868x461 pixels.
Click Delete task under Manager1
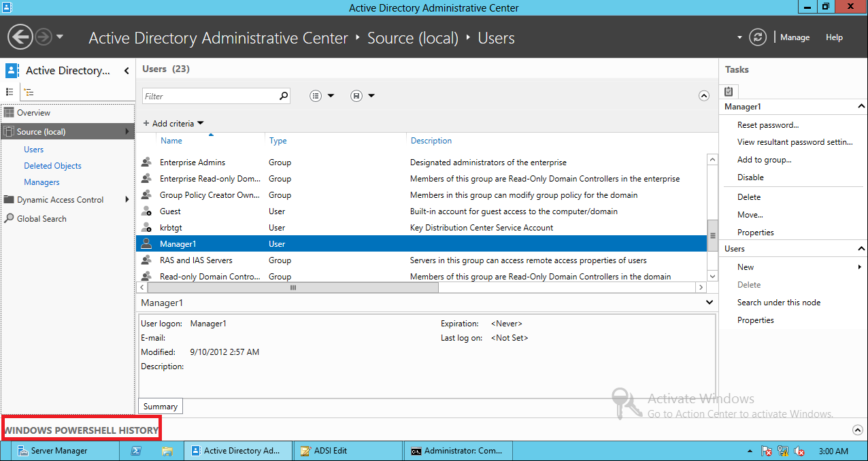coord(749,197)
